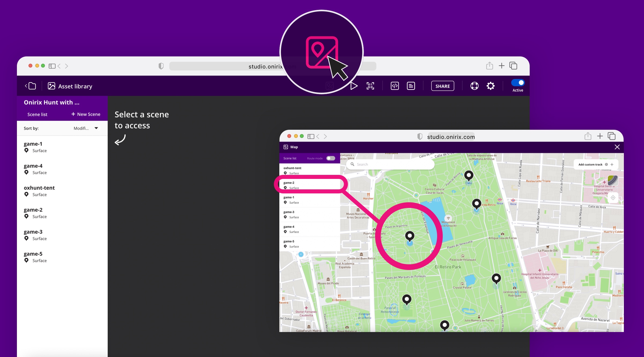644x357 pixels.
Task: Go back to the projects folder
Action: [31, 86]
